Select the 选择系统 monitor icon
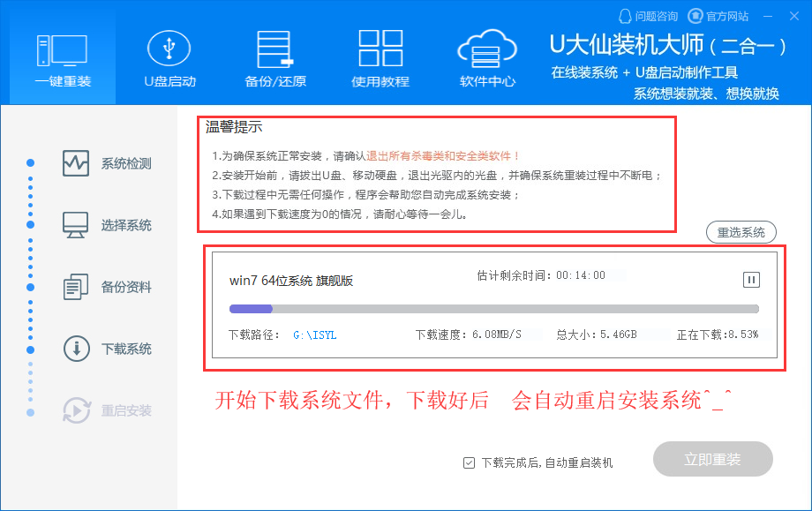Viewport: 812px width, 511px height. (x=76, y=225)
